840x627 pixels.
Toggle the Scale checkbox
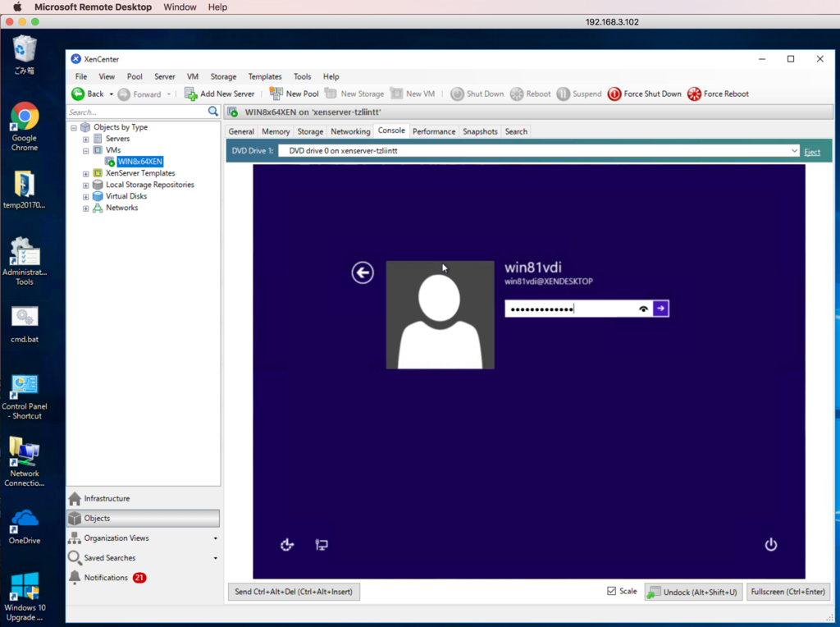coord(611,591)
